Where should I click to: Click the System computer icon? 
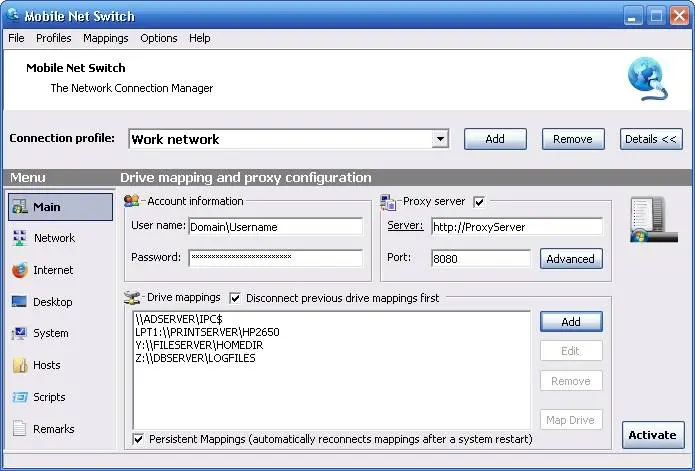(x=19, y=333)
